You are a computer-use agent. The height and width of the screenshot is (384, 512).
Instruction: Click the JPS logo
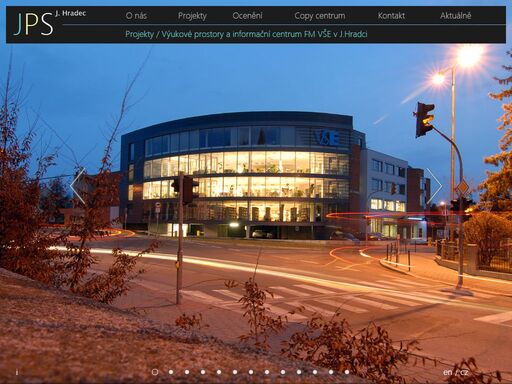tap(34, 24)
